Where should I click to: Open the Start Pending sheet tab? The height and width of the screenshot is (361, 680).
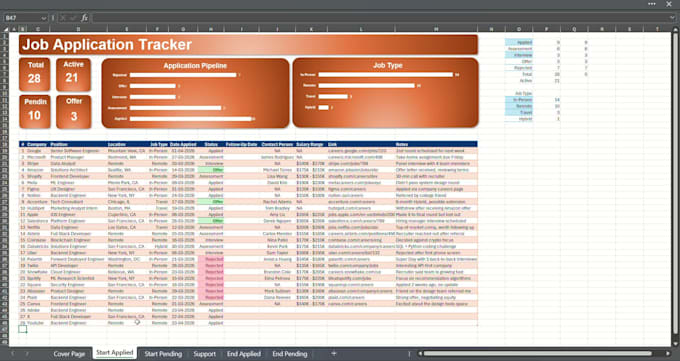coord(163,354)
